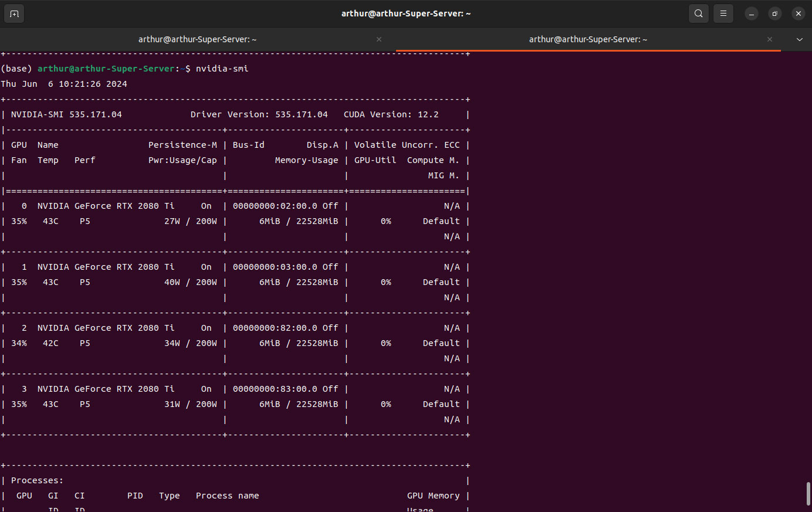Open the hamburger menu
The image size is (812, 512).
point(723,13)
